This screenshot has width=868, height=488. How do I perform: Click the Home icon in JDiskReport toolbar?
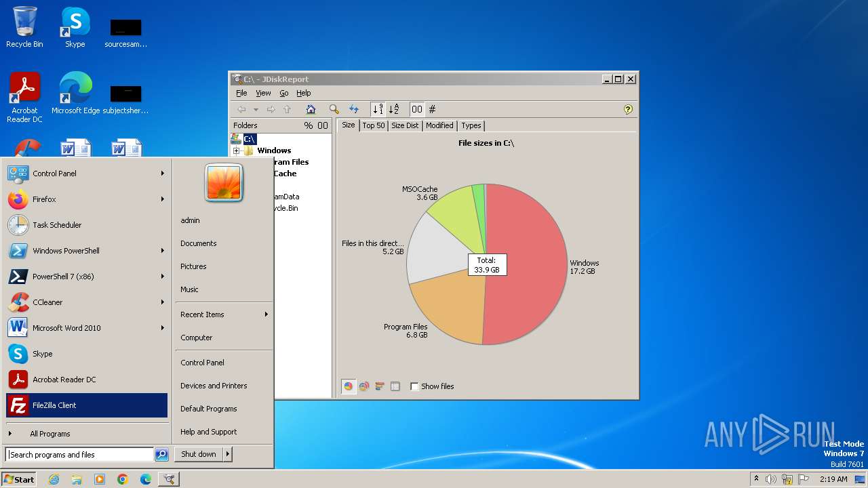click(x=311, y=109)
